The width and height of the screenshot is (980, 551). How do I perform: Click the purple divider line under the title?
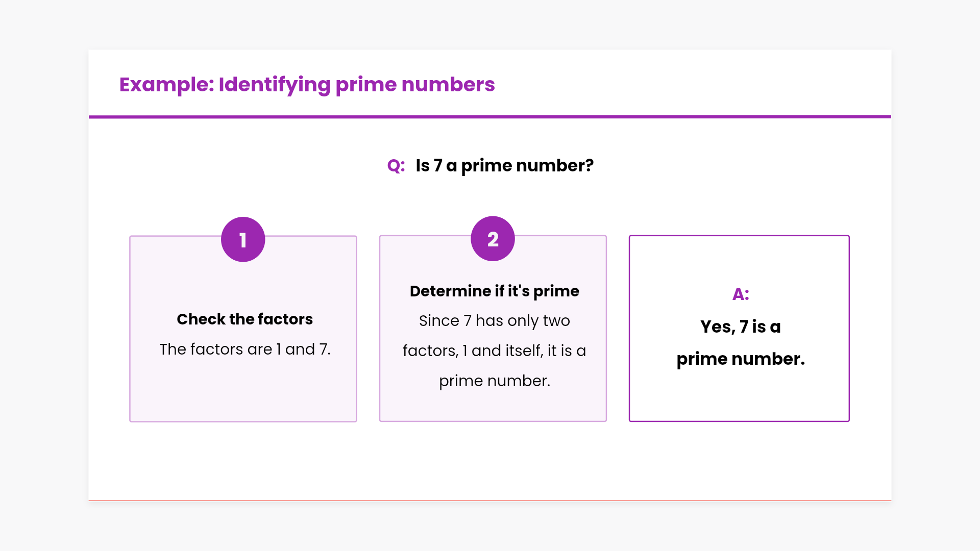pos(490,117)
